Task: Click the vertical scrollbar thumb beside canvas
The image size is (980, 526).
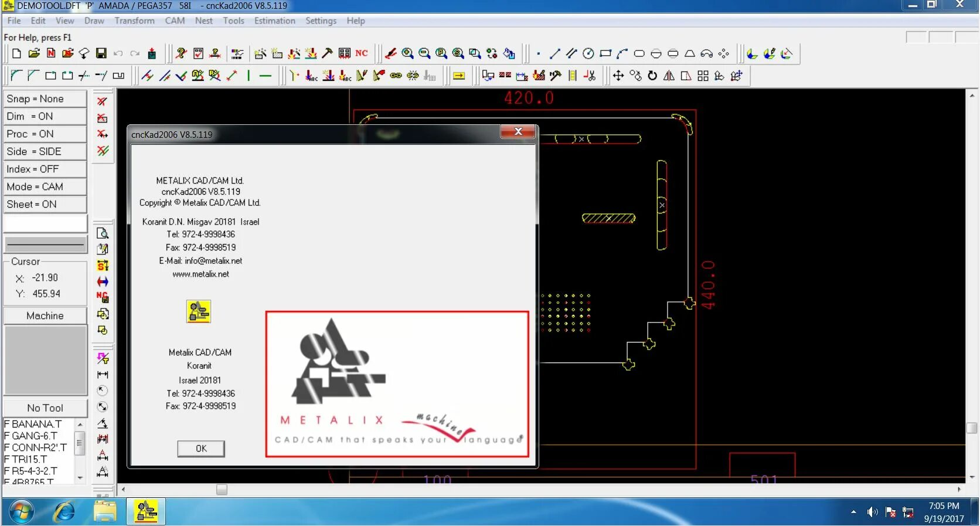Action: [x=972, y=428]
